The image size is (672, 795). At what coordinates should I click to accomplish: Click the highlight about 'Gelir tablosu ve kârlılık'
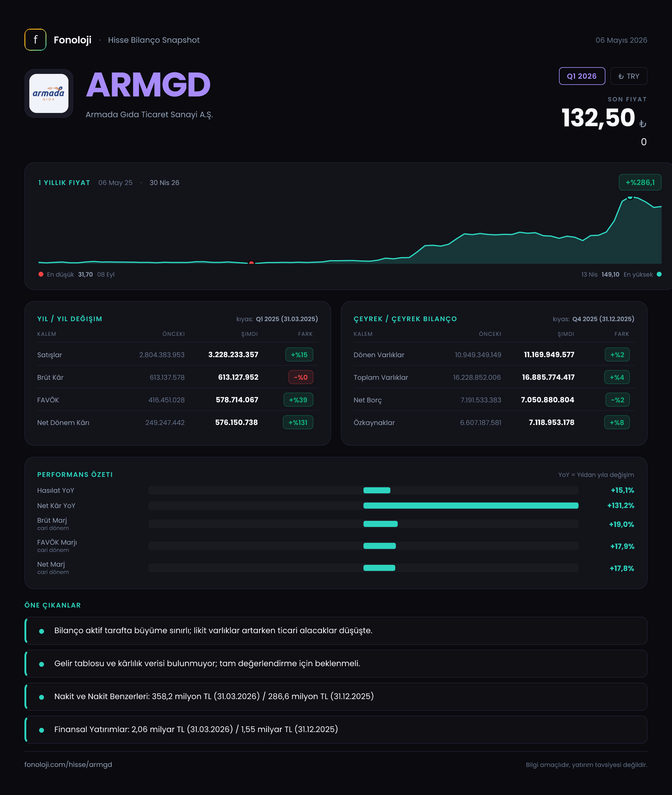[x=336, y=664]
